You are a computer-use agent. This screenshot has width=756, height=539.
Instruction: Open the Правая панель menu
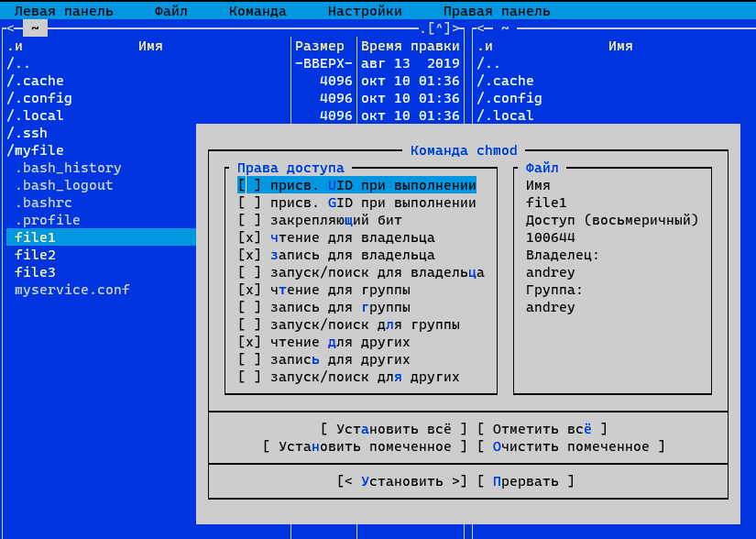click(x=497, y=11)
